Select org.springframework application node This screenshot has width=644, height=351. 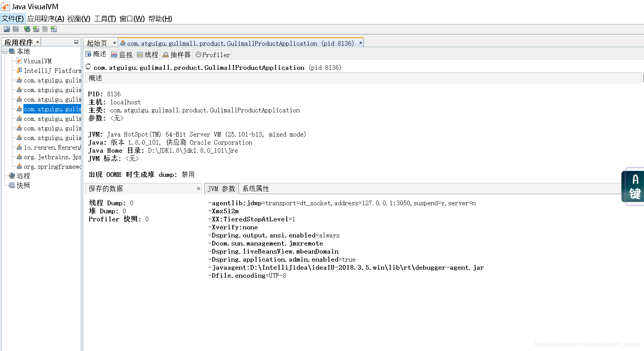53,166
